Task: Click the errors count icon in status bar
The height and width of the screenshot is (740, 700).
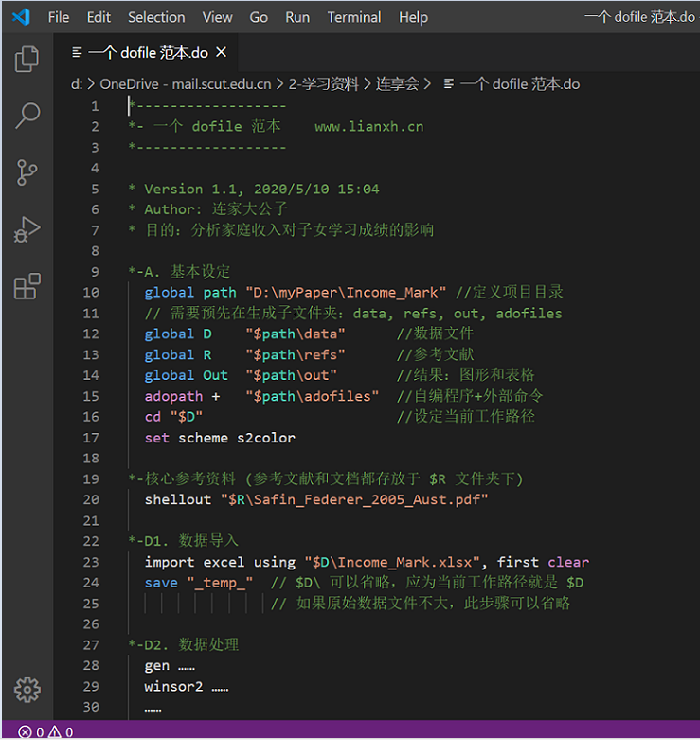Action: click(26, 732)
